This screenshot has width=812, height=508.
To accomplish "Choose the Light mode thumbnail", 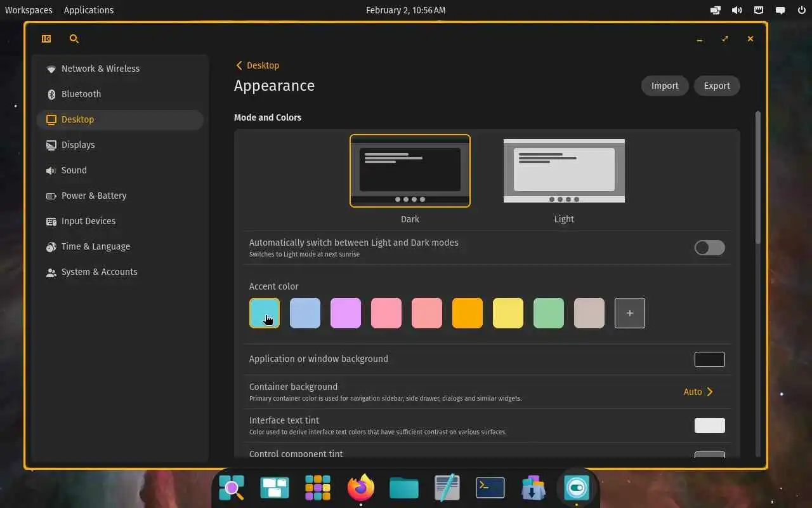I will (x=564, y=171).
